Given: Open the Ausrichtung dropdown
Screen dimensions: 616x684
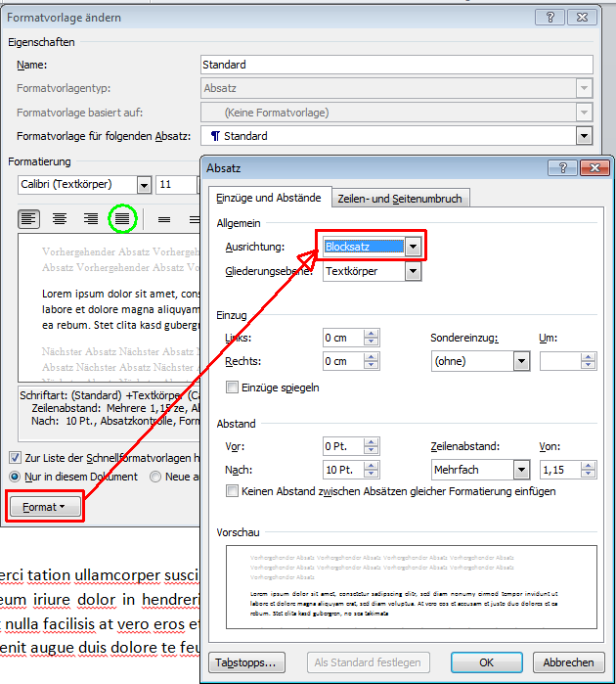Looking at the screenshot, I should (413, 247).
